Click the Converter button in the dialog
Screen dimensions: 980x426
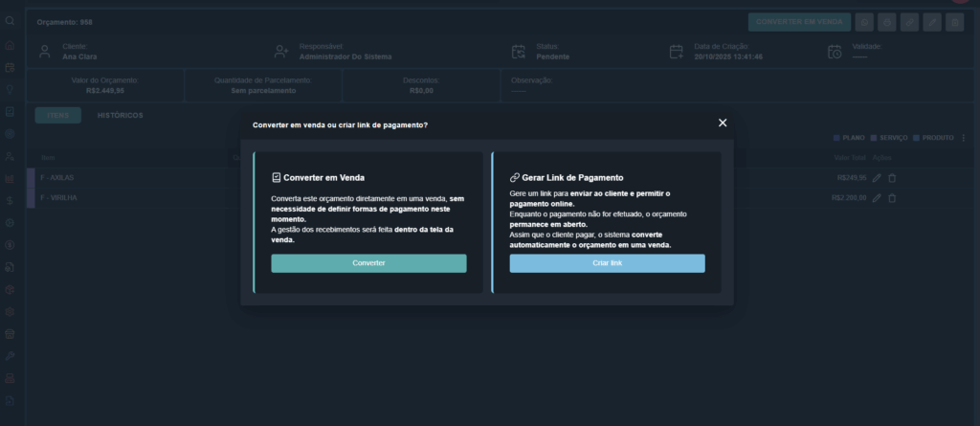click(368, 263)
